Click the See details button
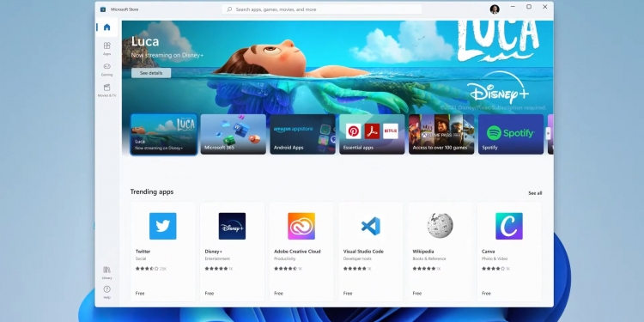The width and height of the screenshot is (644, 322). 151,73
